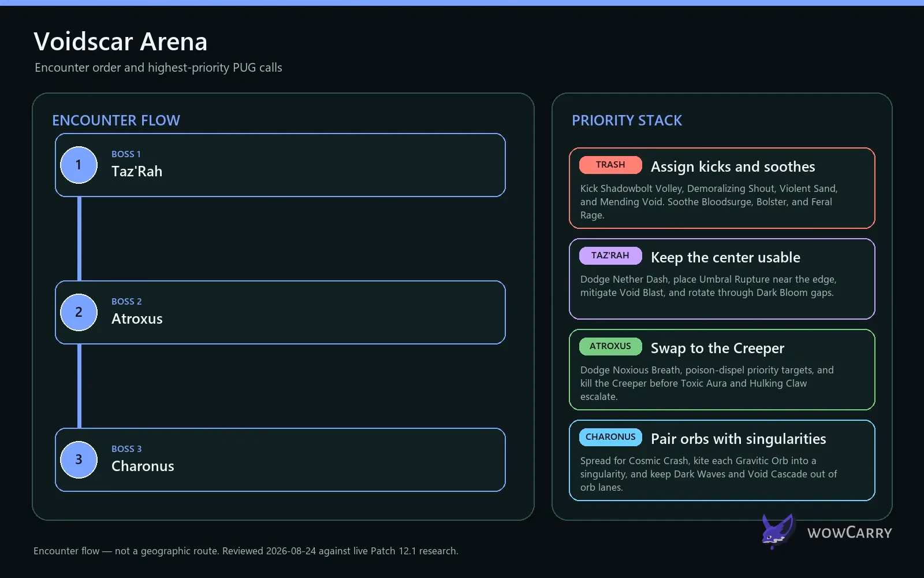The width and height of the screenshot is (924, 578).
Task: Click the Dodge Noxious Breath description text
Action: tap(707, 383)
